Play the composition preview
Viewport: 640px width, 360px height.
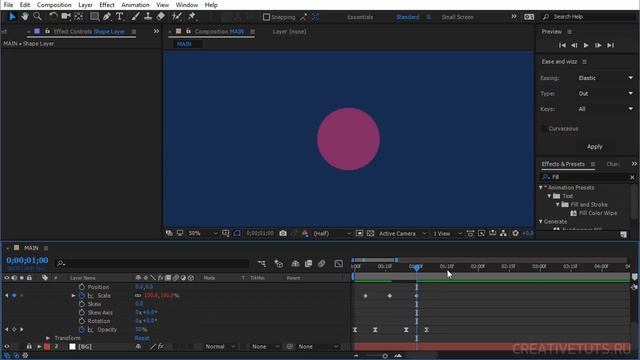click(x=586, y=45)
